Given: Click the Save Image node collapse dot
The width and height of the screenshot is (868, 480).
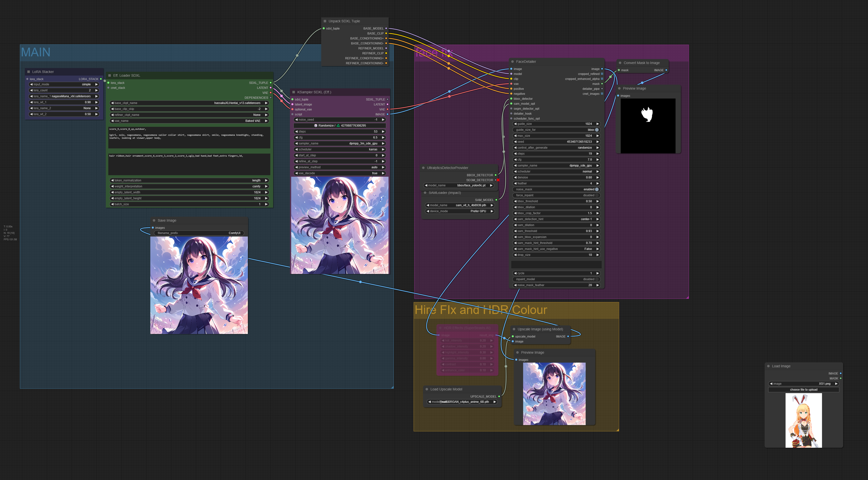Looking at the screenshot, I should coord(154,220).
